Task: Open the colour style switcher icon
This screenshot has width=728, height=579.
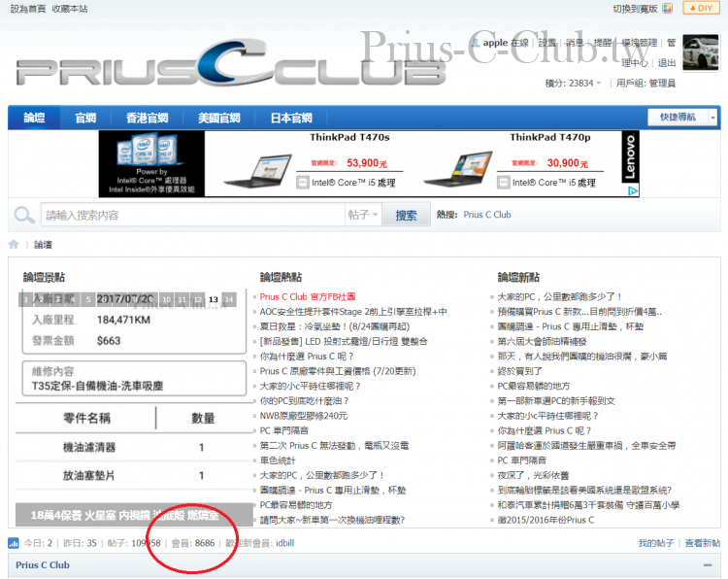Action: pyautogui.click(x=667, y=9)
